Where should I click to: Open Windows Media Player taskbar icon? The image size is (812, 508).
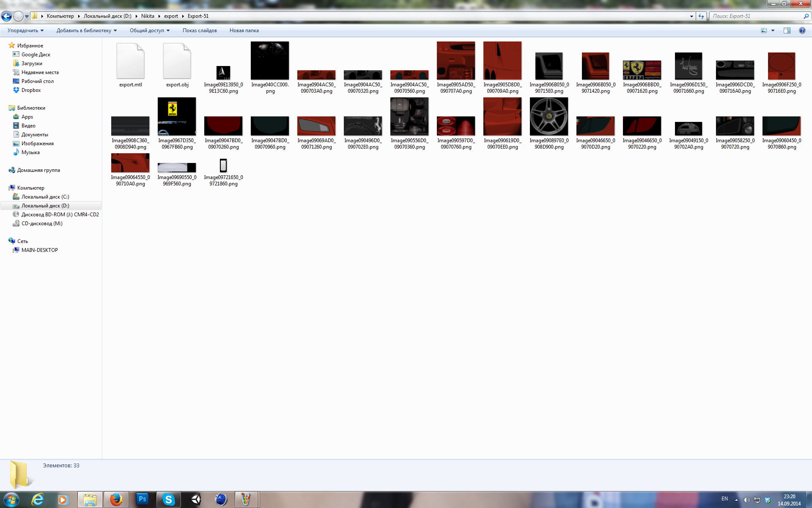(x=63, y=500)
